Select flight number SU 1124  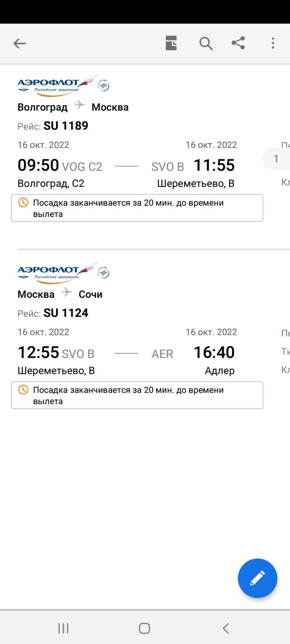click(x=66, y=313)
